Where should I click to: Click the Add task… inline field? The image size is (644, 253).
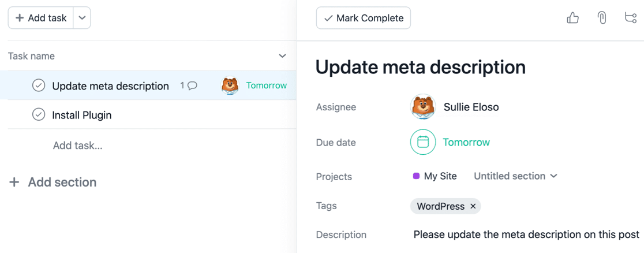(x=78, y=146)
